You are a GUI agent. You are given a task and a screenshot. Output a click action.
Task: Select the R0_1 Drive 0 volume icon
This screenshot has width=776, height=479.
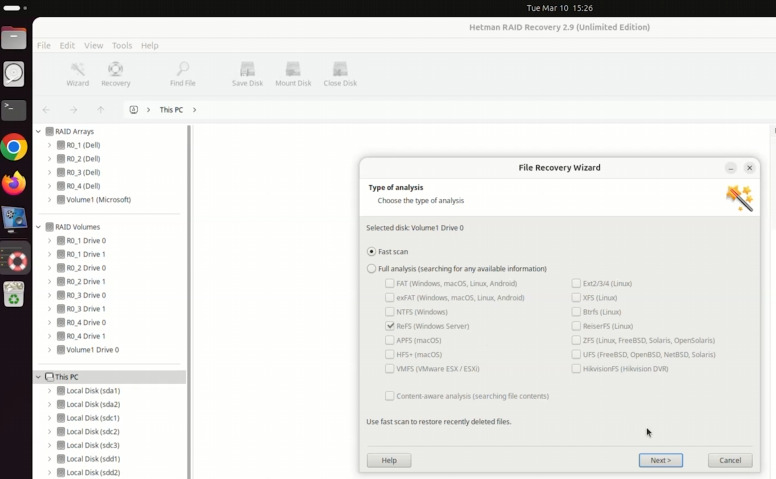coord(61,240)
